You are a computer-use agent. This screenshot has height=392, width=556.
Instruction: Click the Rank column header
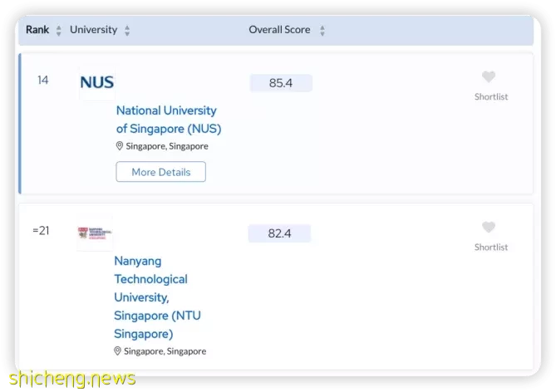37,30
